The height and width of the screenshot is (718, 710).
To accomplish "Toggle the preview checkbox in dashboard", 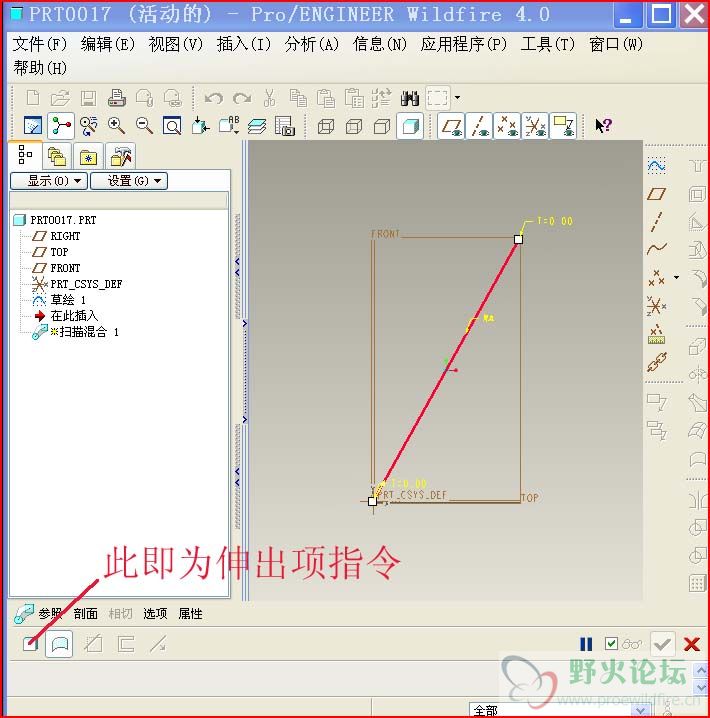I will click(611, 643).
